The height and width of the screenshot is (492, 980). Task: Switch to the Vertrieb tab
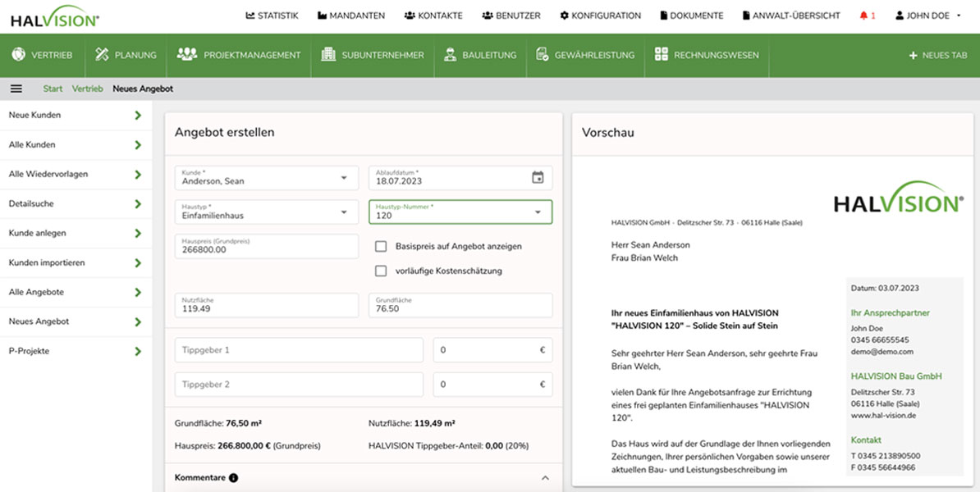click(42, 55)
